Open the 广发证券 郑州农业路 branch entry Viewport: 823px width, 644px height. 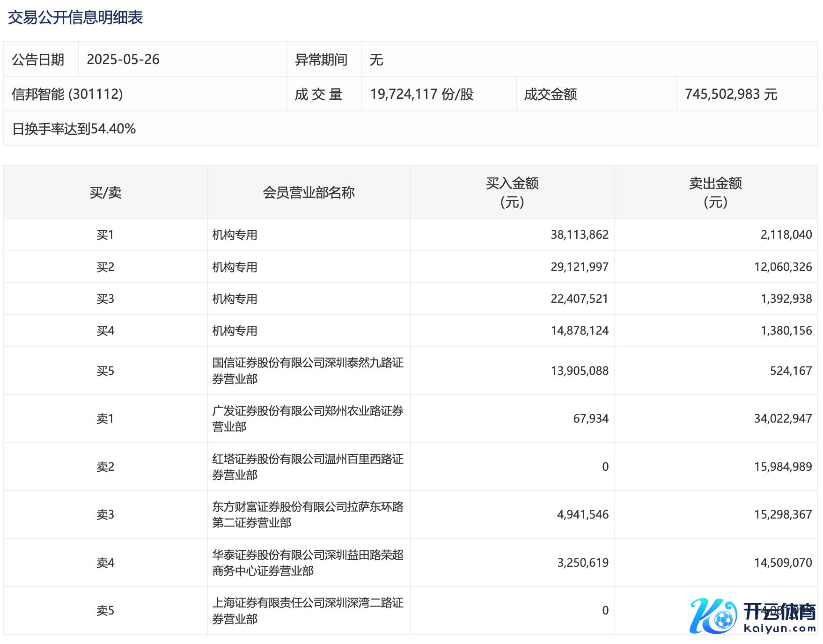(x=308, y=419)
